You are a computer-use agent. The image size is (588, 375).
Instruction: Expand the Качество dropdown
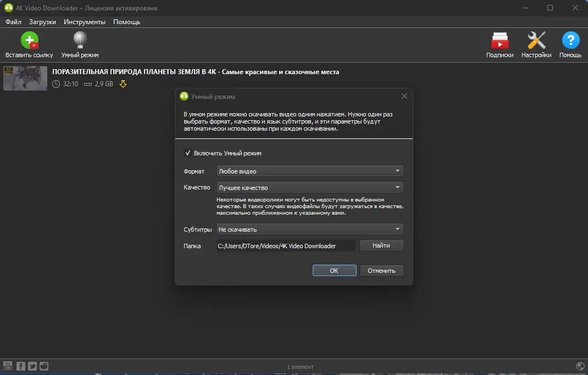click(x=310, y=187)
